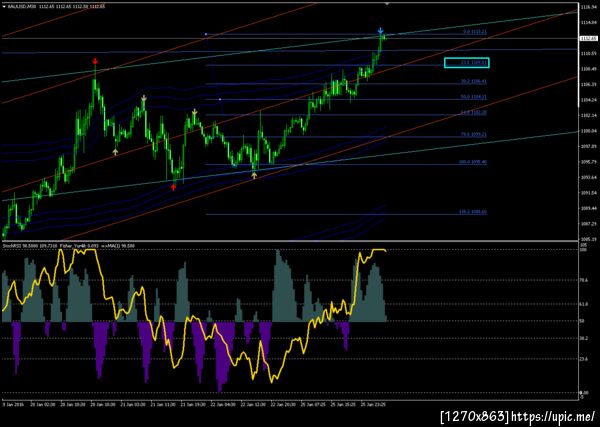The width and height of the screenshot is (600, 427).
Task: Select the red down arrow at 20 Jan peak
Action: [95, 61]
